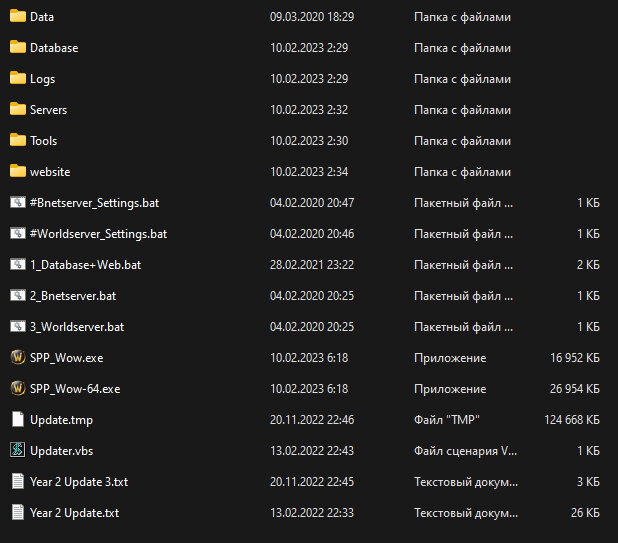
Task: Click the Servers folder icon
Action: point(18,109)
